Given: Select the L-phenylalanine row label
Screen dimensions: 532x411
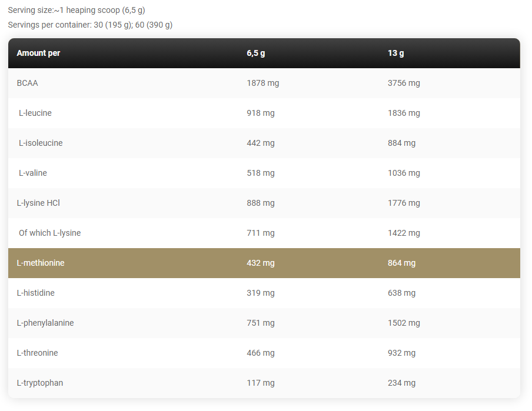Looking at the screenshot, I should tap(45, 323).
